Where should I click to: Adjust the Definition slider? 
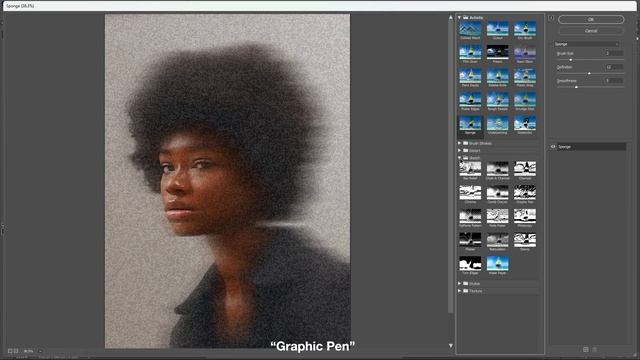click(x=589, y=73)
